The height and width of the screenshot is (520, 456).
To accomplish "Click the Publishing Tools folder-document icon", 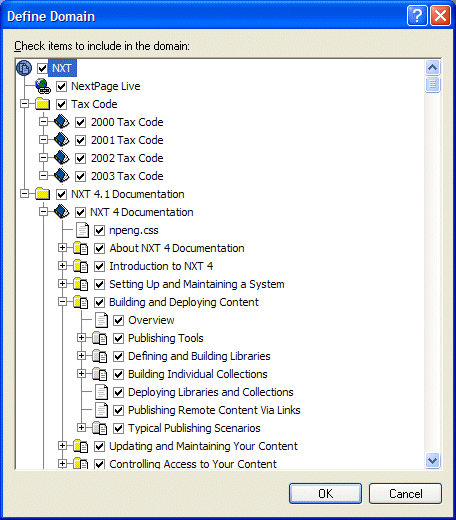I will [x=100, y=338].
